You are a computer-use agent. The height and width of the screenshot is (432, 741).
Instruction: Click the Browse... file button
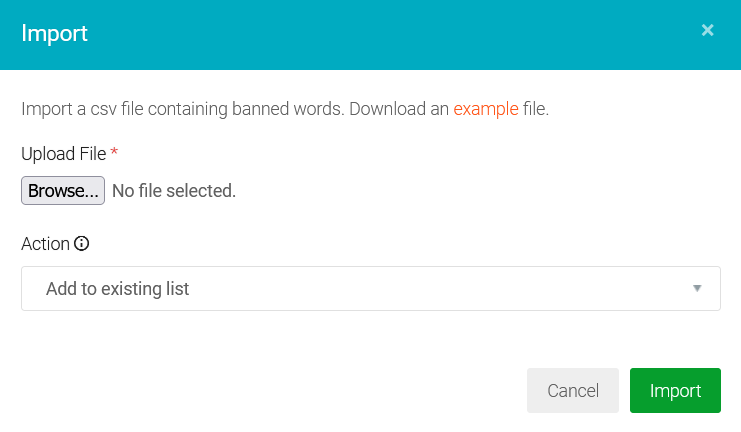[x=63, y=190]
